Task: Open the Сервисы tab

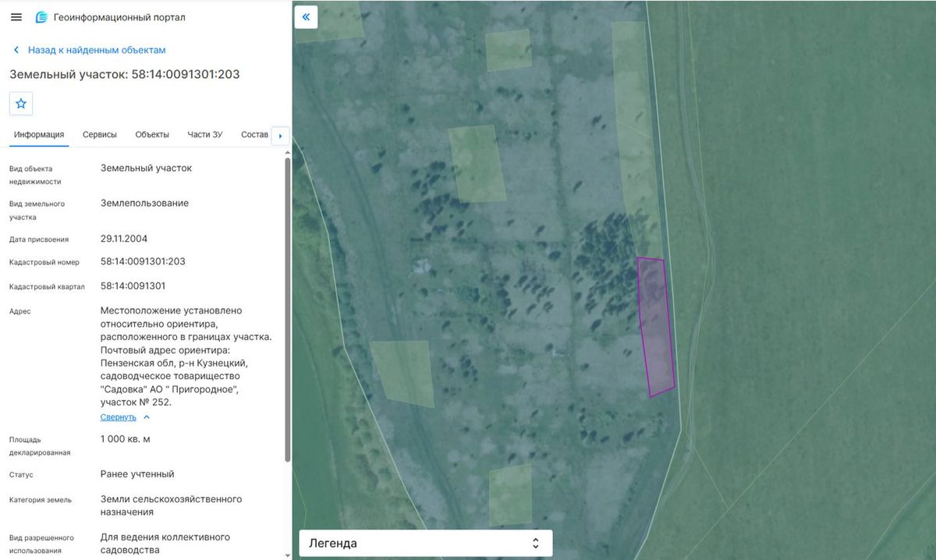Action: (100, 134)
